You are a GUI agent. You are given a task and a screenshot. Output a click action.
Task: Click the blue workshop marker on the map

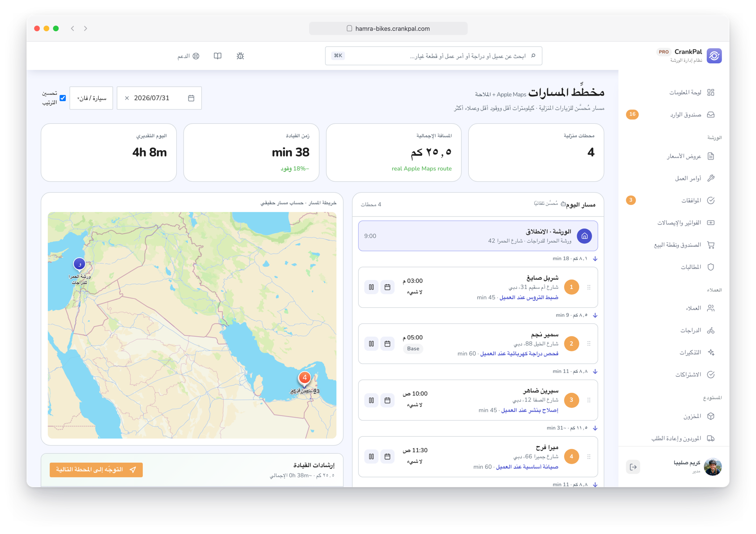pos(79,263)
